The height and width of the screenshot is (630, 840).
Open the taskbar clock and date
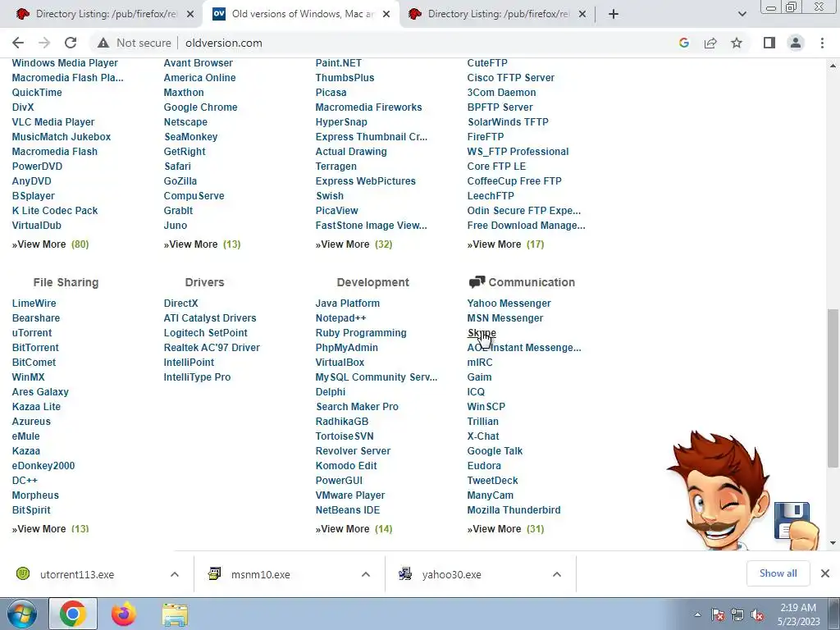pos(798,614)
